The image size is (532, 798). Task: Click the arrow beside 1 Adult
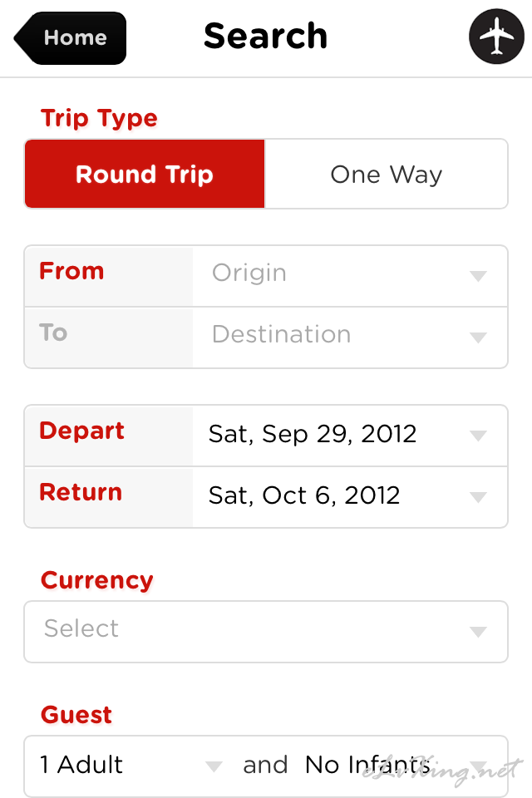coord(214,766)
